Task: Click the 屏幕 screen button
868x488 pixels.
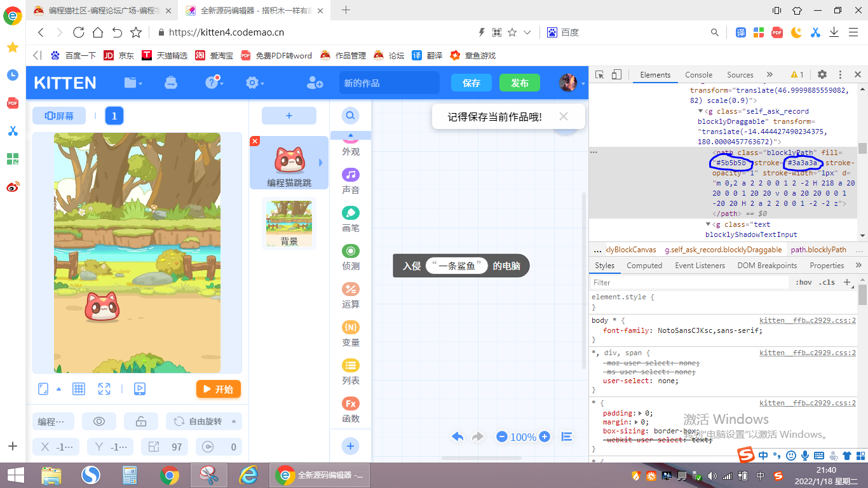Action: tap(59, 116)
